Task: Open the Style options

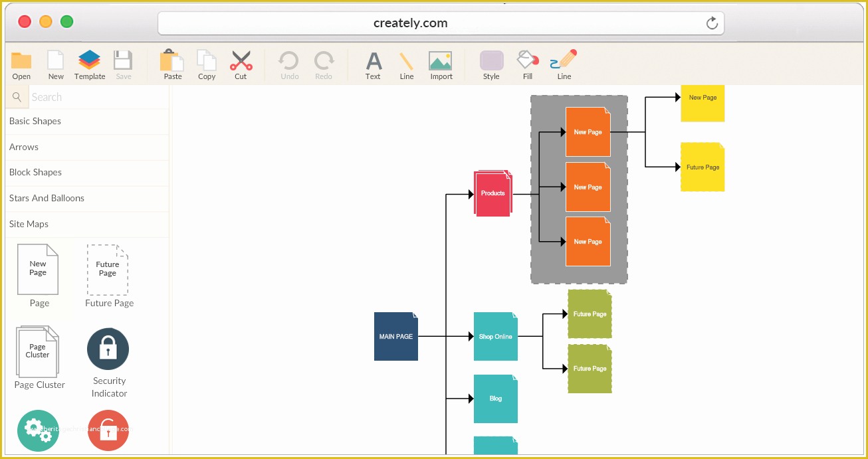Action: 492,60
